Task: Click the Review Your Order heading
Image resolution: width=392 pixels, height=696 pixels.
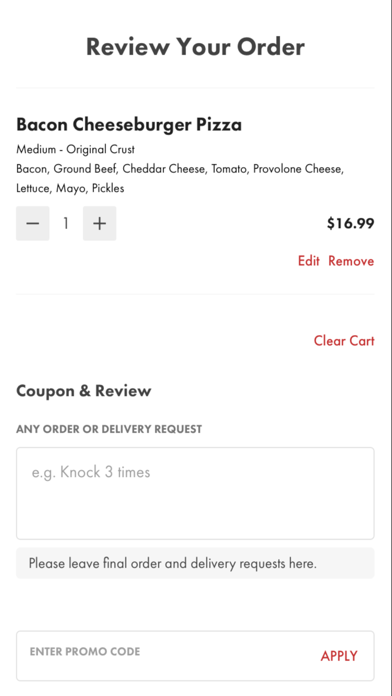Action: (195, 47)
